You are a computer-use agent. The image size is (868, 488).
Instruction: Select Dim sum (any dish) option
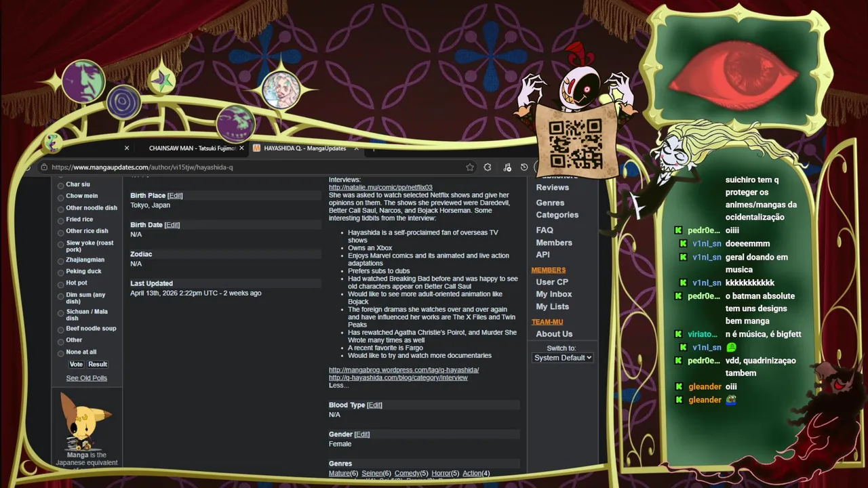[60, 296]
